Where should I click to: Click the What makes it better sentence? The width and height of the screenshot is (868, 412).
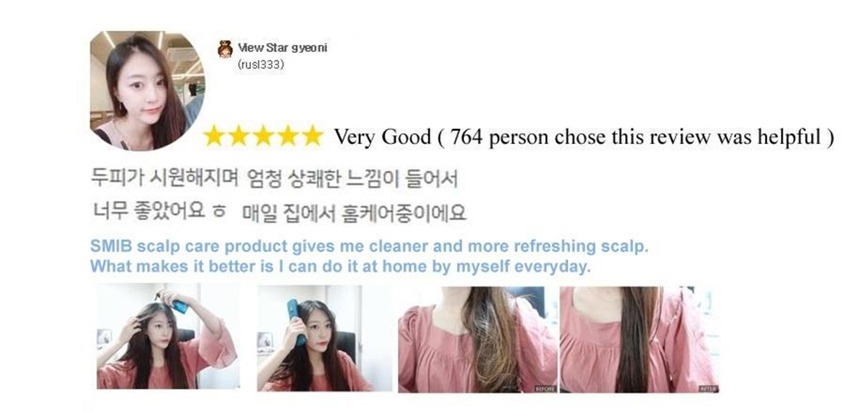coord(340,266)
